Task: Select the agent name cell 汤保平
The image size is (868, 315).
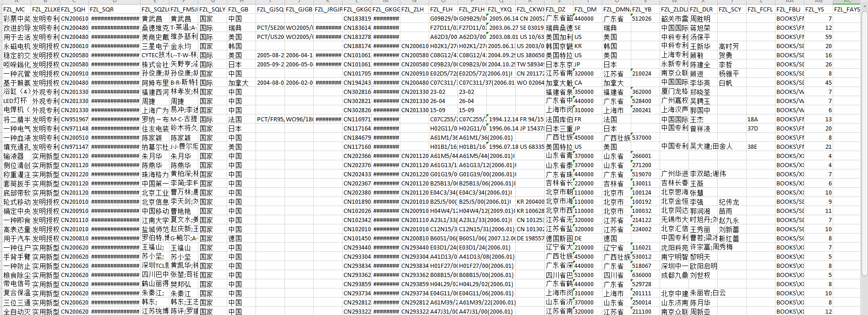Action: (x=703, y=37)
